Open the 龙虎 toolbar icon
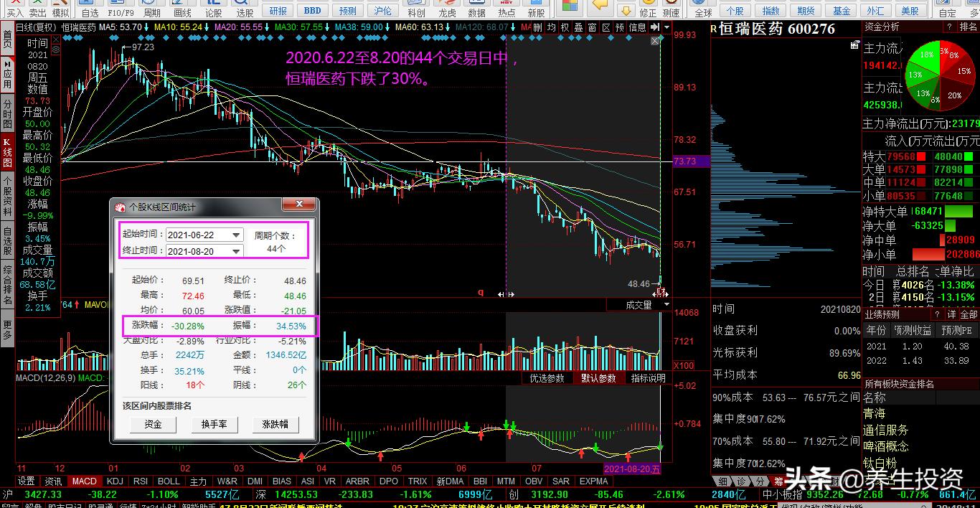Screen dimensions: 980x508 point(447,9)
